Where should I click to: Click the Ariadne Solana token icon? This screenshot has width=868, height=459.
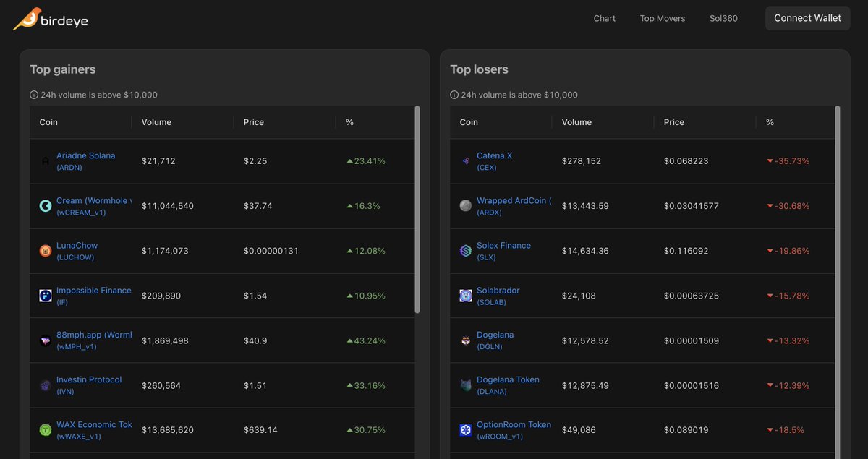(46, 161)
